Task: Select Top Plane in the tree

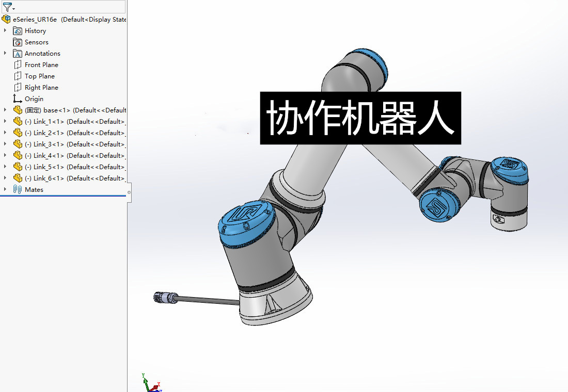Action: click(39, 76)
